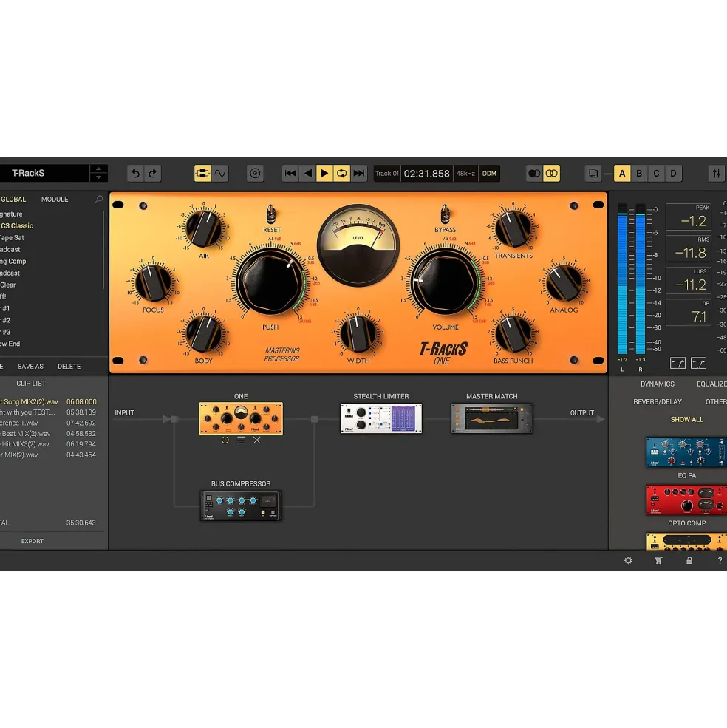The image size is (727, 728).
Task: Step to the next preset with down arrow
Action: click(98, 178)
